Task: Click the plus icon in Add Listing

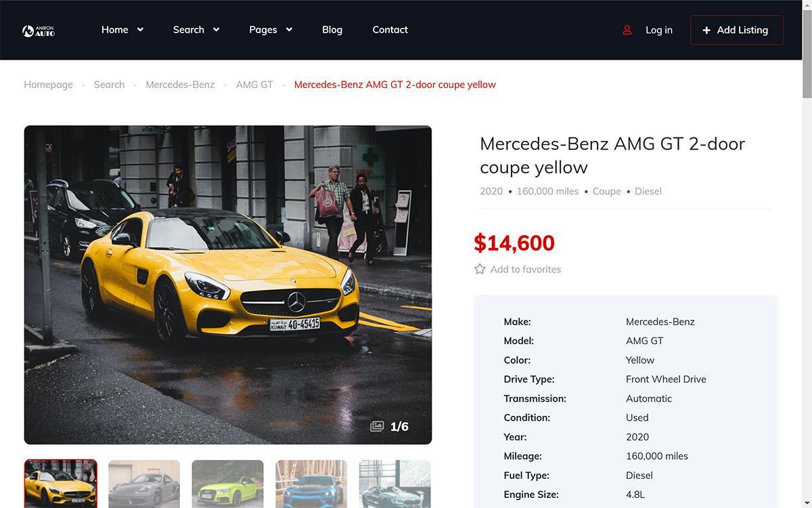Action: pos(706,30)
